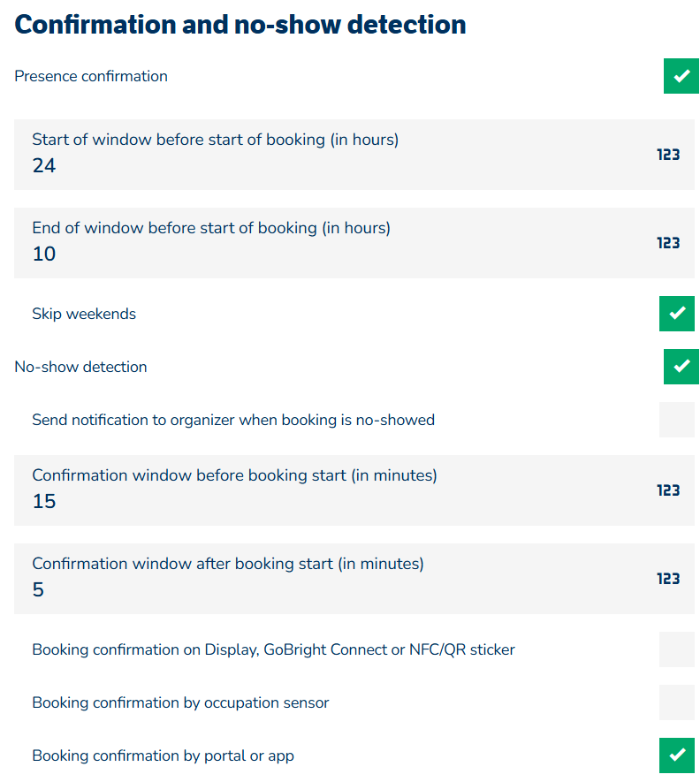700x782 pixels.
Task: Check booking confirmation by occupation sensor
Action: click(677, 702)
